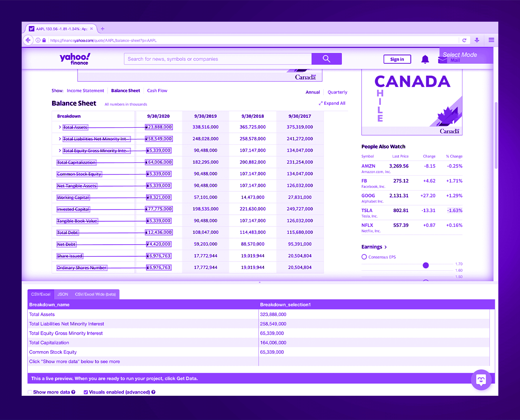The width and height of the screenshot is (520, 420).
Task: Click the 9/30/2020 column header
Action: pos(158,116)
